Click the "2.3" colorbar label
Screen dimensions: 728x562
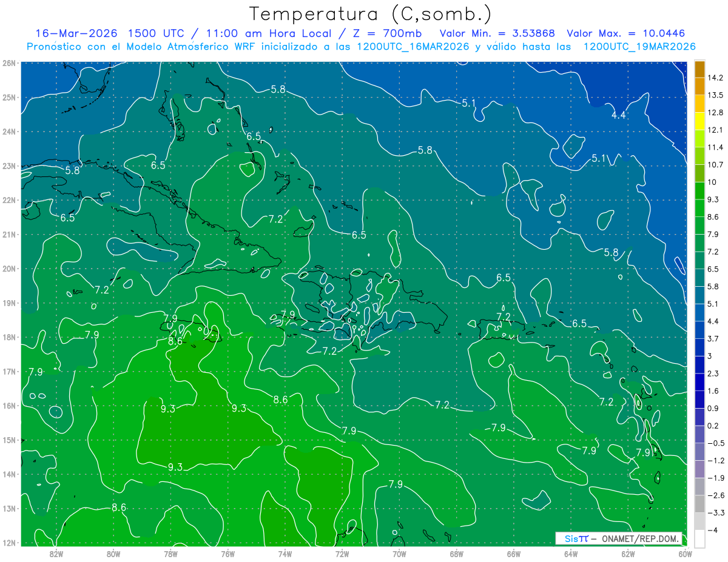pos(713,373)
